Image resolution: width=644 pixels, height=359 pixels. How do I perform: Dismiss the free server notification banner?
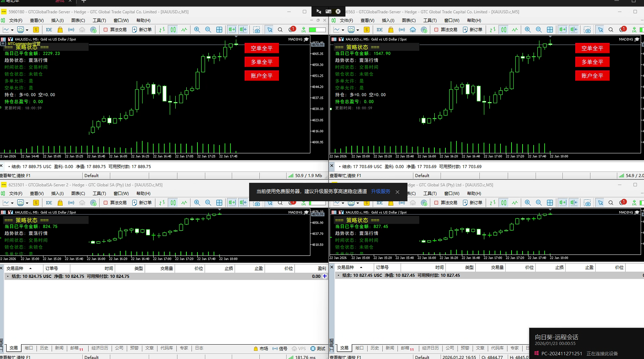click(x=397, y=192)
